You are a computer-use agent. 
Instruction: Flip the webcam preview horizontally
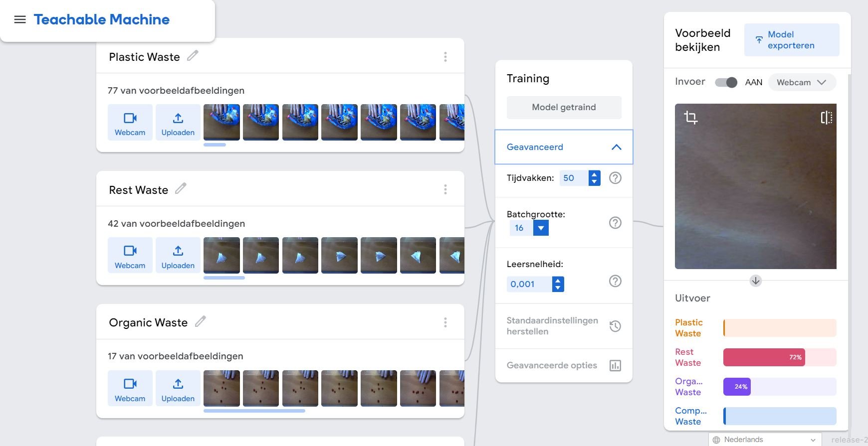point(826,118)
